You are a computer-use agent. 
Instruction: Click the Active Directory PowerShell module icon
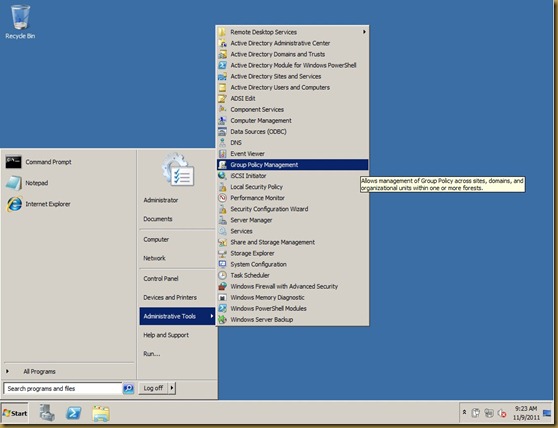tap(222, 65)
